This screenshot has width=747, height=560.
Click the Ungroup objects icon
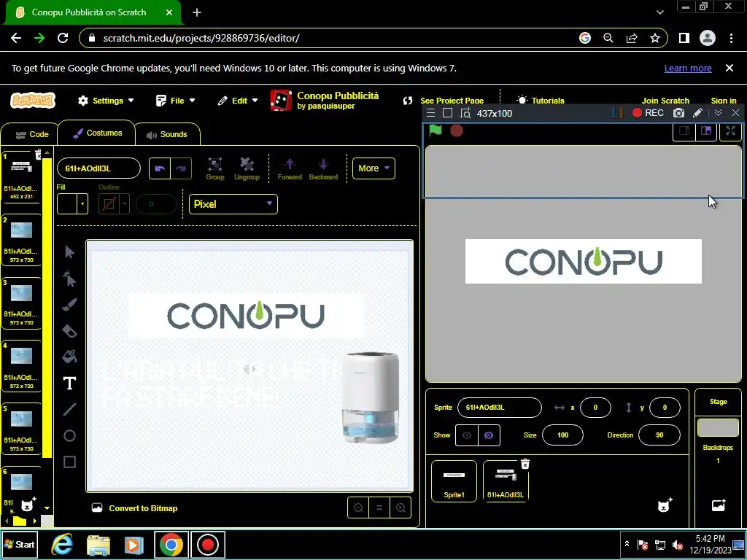[x=247, y=168]
